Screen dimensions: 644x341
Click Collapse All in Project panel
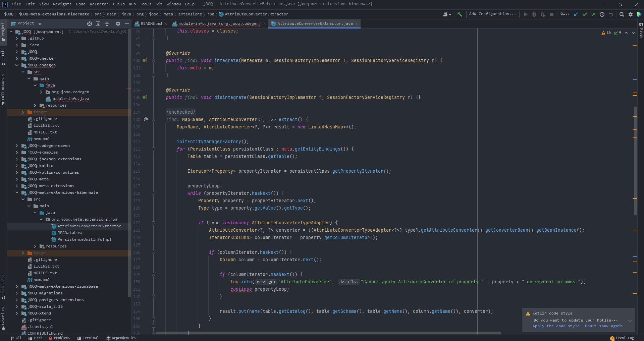tap(107, 24)
